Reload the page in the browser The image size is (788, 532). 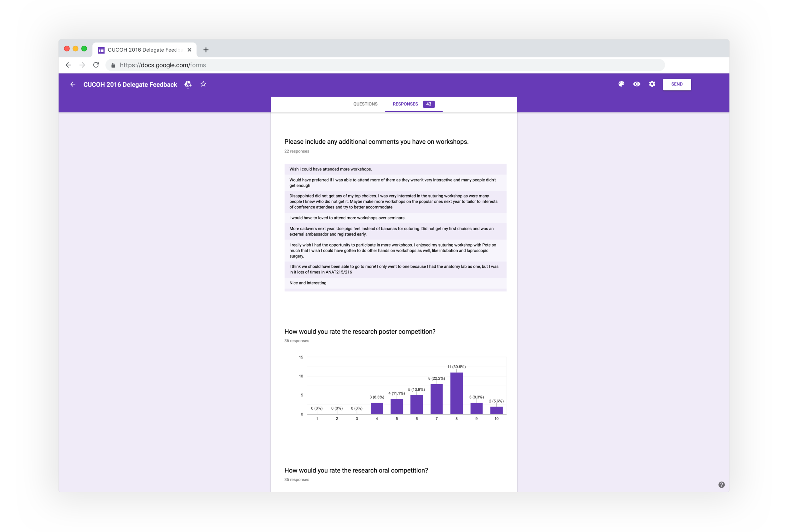pos(96,65)
